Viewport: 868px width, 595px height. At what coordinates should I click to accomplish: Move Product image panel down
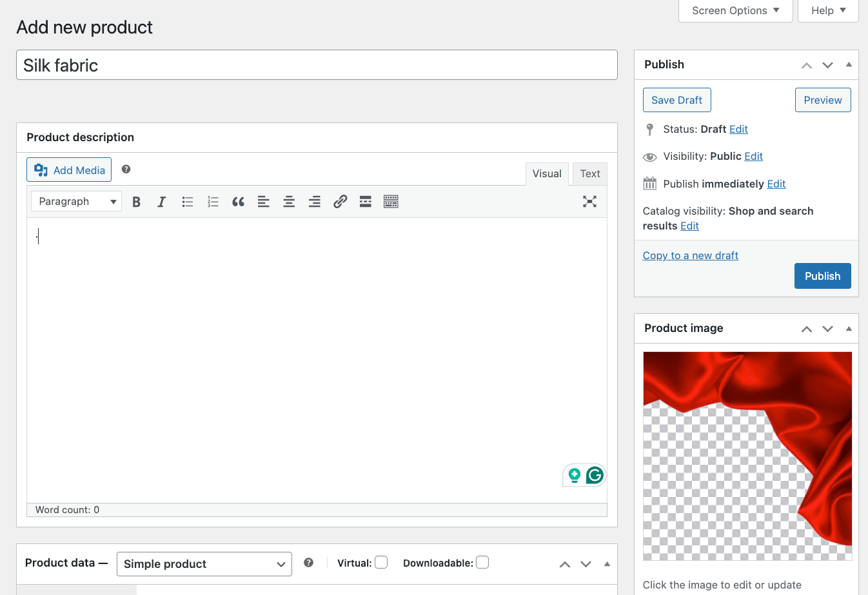coord(828,329)
